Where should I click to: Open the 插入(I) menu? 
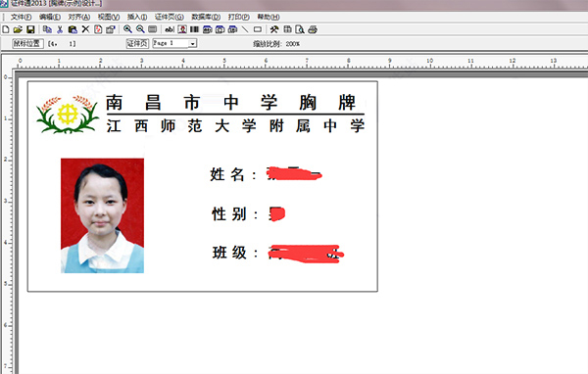coord(137,17)
